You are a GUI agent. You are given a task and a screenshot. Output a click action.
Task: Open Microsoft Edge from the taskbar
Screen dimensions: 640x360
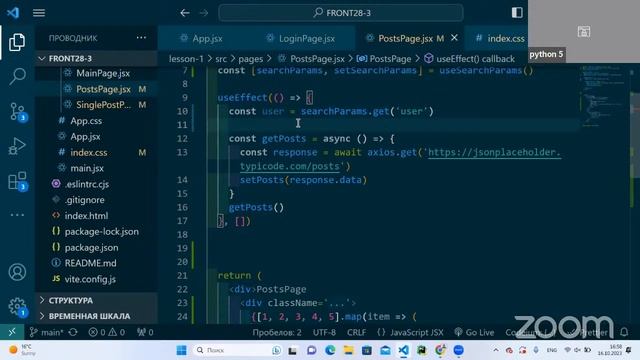pos(330,350)
